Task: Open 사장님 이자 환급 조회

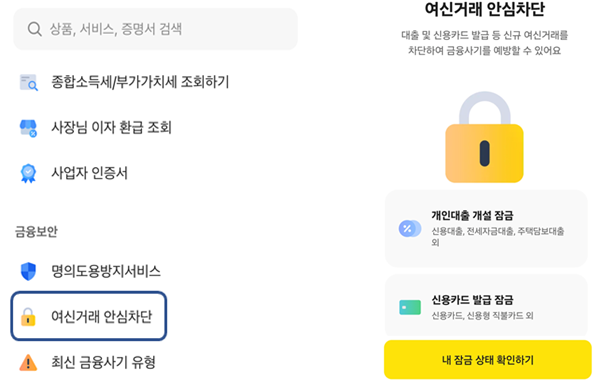Action: click(x=112, y=128)
